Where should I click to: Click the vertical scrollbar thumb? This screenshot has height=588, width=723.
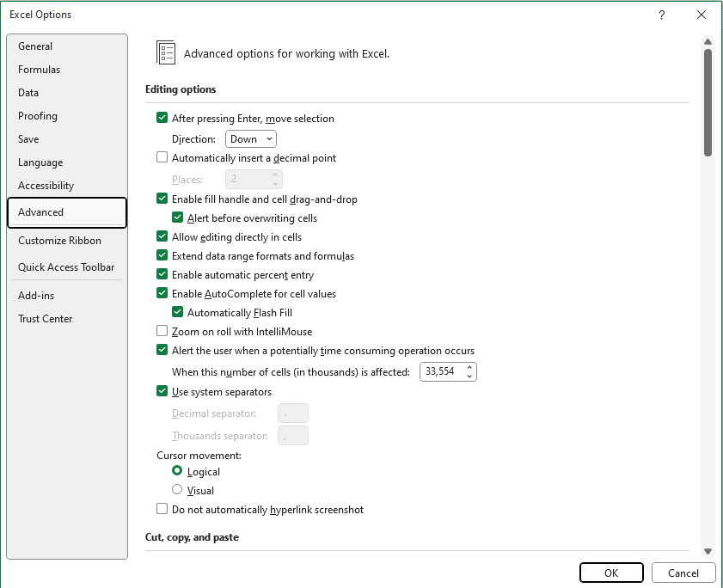[x=708, y=102]
